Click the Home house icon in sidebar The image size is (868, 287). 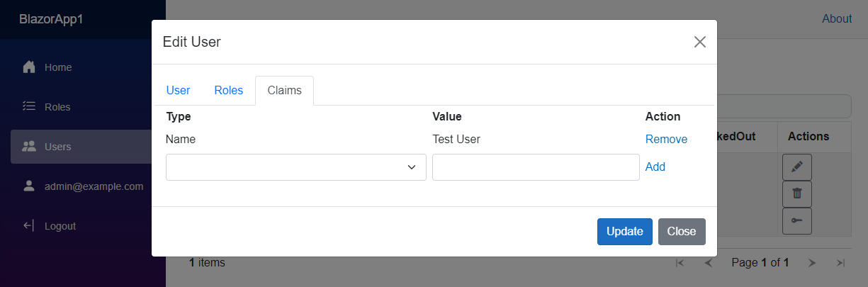pyautogui.click(x=29, y=67)
